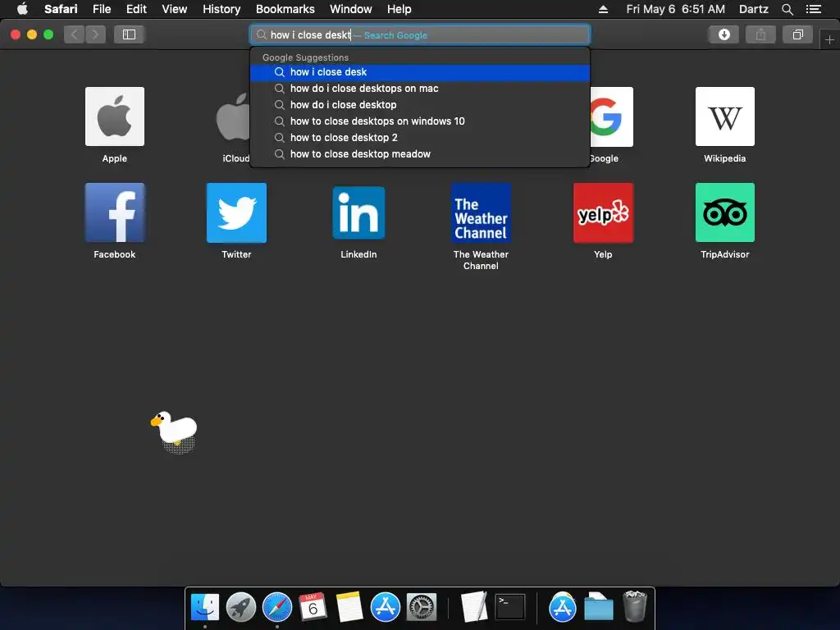Open Spotlight search magnifier
This screenshot has height=630, width=840.
787,9
